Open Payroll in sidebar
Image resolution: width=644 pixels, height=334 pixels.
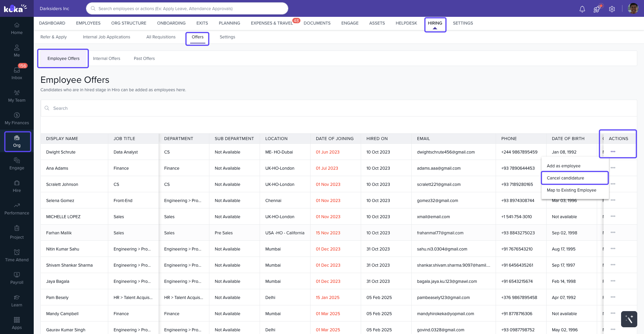click(x=17, y=278)
